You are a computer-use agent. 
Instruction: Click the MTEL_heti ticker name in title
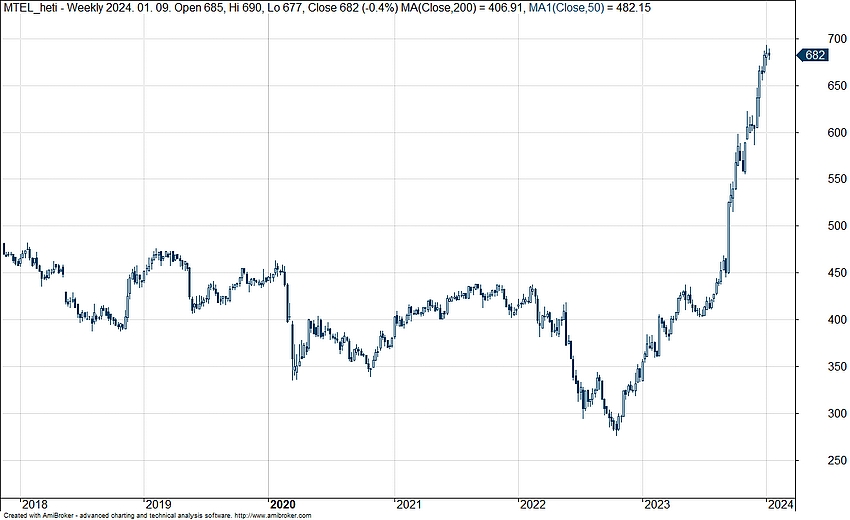point(30,8)
